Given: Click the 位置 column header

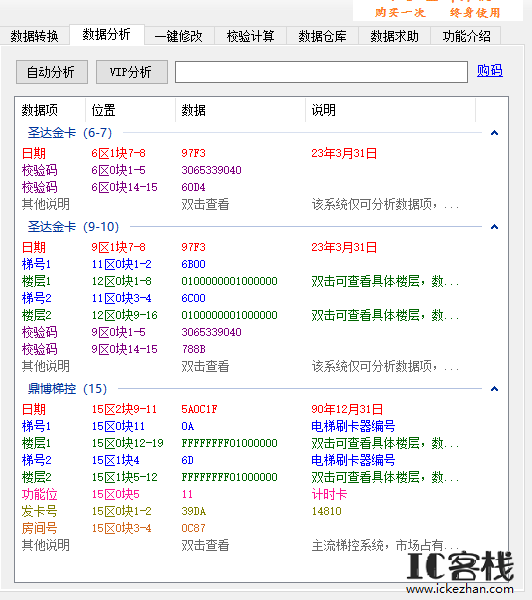Looking at the screenshot, I should 130,110.
